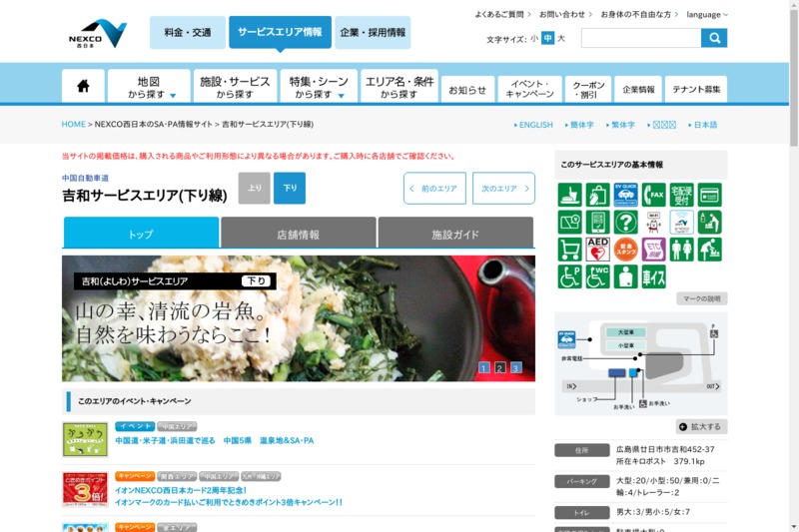Screen dimensions: 799x532
Task: Expand the 地図から探す menu
Action: coord(149,87)
